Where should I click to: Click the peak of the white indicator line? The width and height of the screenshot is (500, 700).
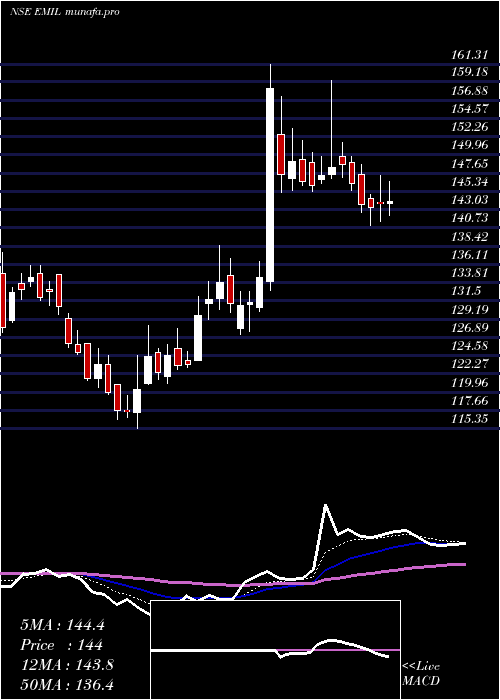(325, 505)
